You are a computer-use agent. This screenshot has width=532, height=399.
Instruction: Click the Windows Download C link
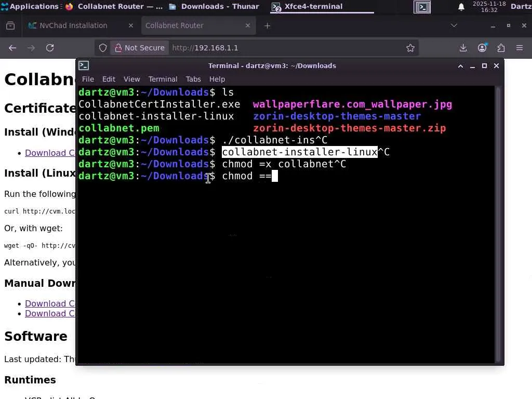[50, 153]
